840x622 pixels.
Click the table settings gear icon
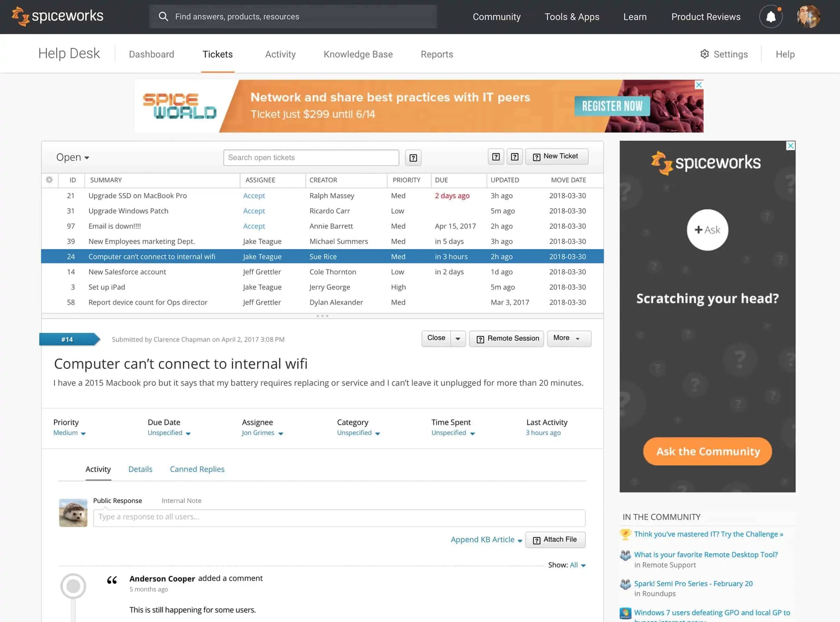(49, 180)
